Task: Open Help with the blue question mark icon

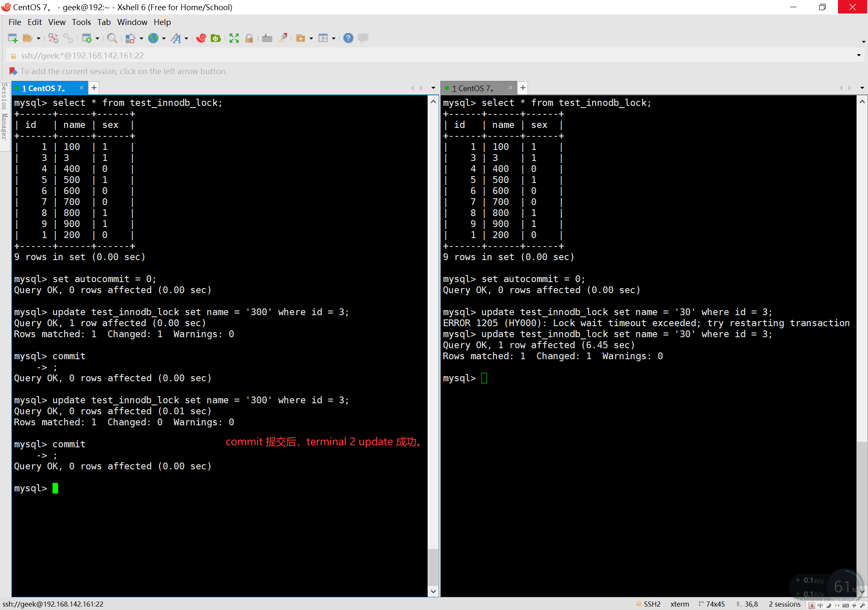Action: (348, 38)
